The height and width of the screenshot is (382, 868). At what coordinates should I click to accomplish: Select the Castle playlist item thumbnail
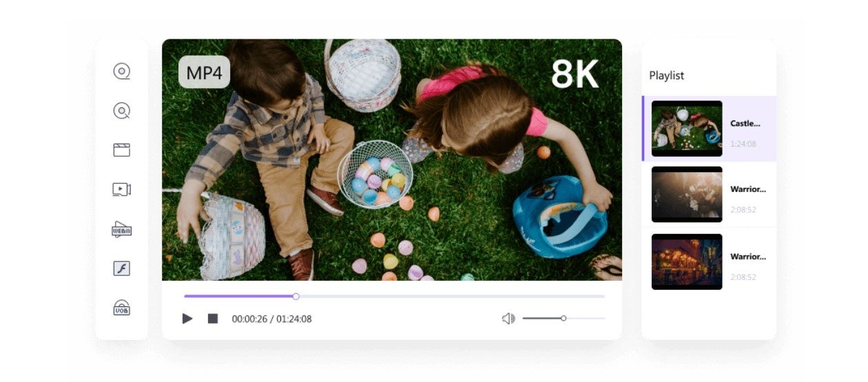click(687, 129)
